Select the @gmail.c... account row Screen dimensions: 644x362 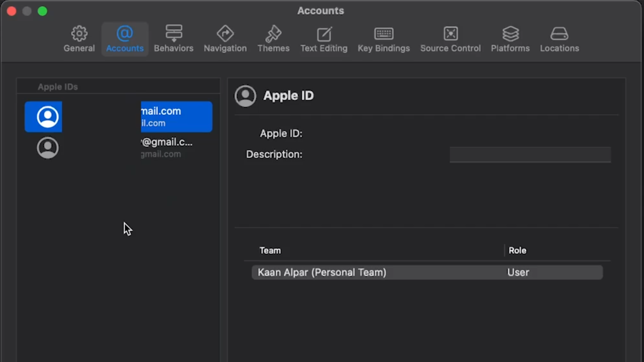pyautogui.click(x=118, y=147)
